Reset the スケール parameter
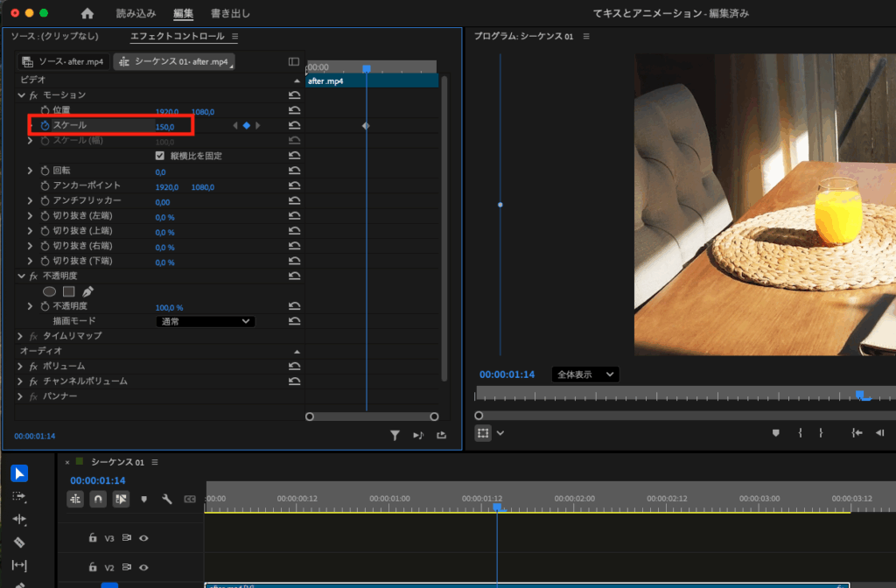This screenshot has height=588, width=896. point(295,126)
